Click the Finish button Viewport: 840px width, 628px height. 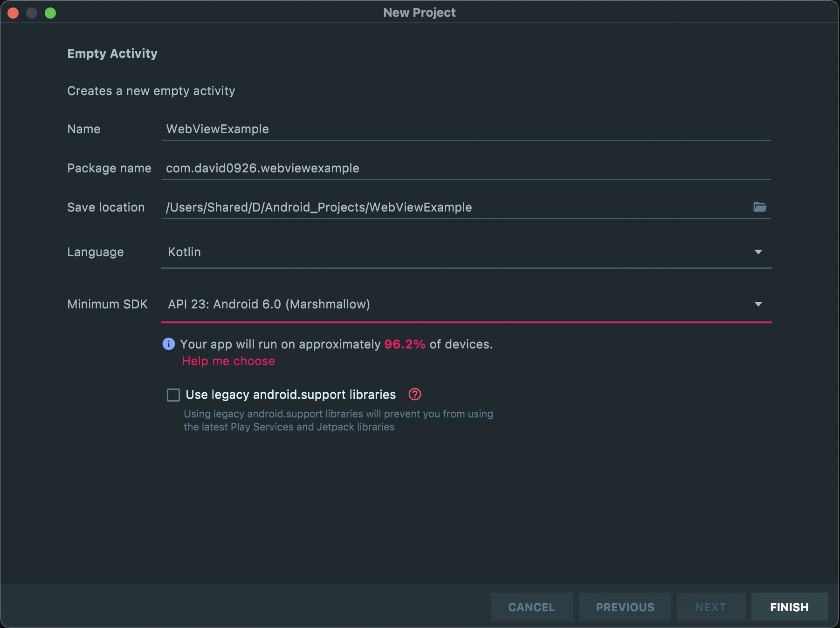(789, 607)
